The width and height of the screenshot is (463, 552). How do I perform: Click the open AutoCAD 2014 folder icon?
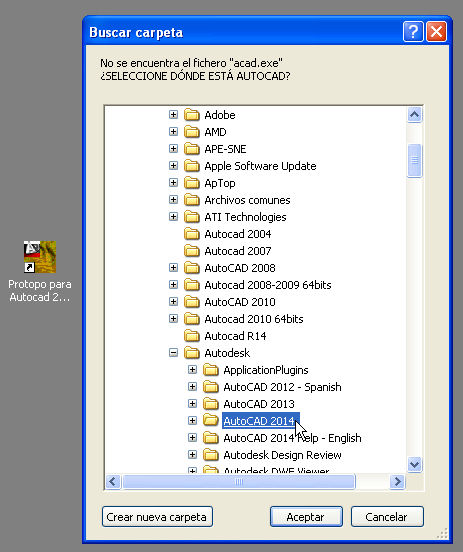(x=211, y=420)
